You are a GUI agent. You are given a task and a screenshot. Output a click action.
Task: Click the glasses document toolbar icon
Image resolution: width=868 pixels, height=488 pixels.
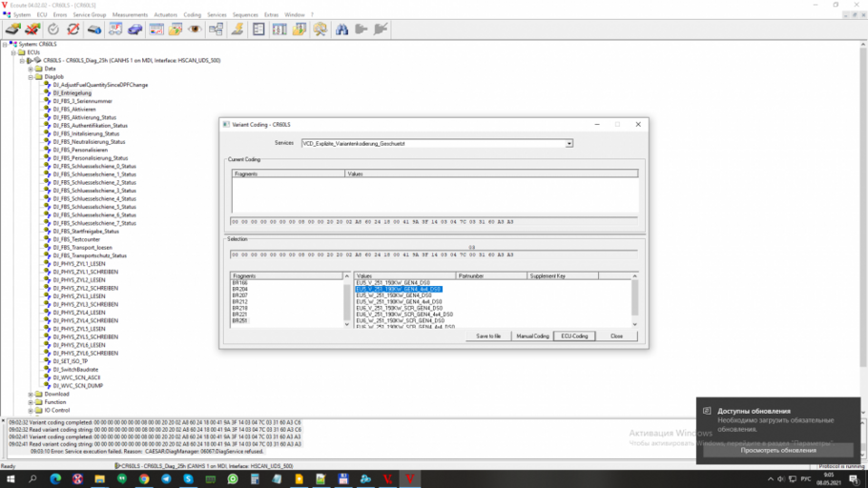pyautogui.click(x=115, y=30)
